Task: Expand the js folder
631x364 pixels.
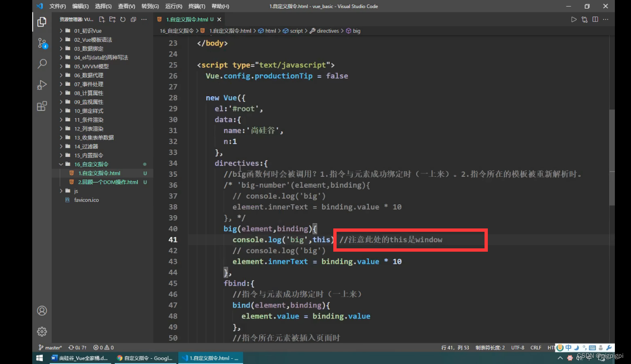Action: coord(102,191)
